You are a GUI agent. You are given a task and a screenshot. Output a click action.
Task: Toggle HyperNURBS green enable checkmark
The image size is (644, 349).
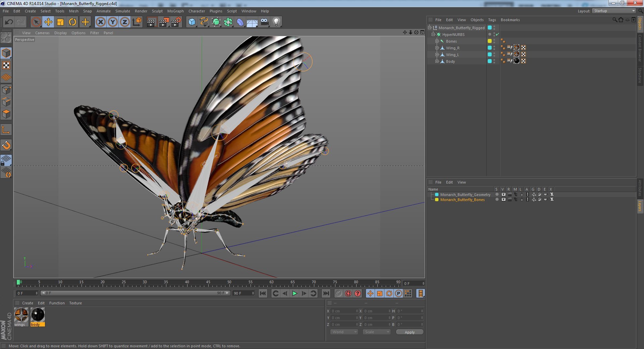[x=497, y=35]
